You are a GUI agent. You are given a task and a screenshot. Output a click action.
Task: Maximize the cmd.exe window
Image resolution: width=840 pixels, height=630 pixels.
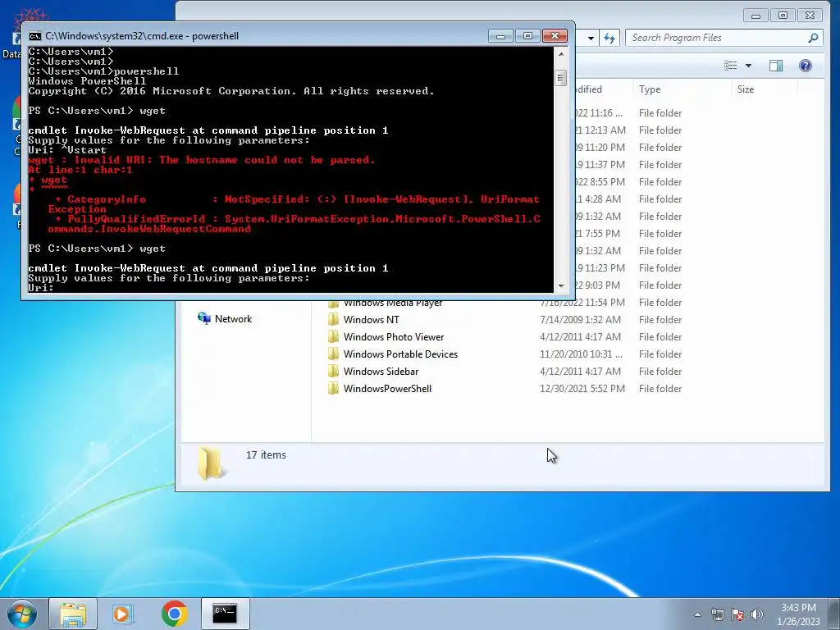[x=527, y=36]
